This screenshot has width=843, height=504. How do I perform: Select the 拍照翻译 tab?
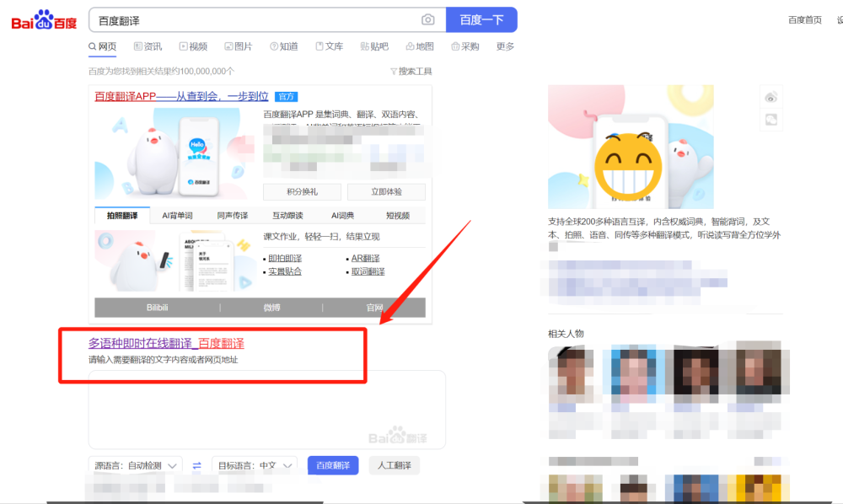[122, 216]
